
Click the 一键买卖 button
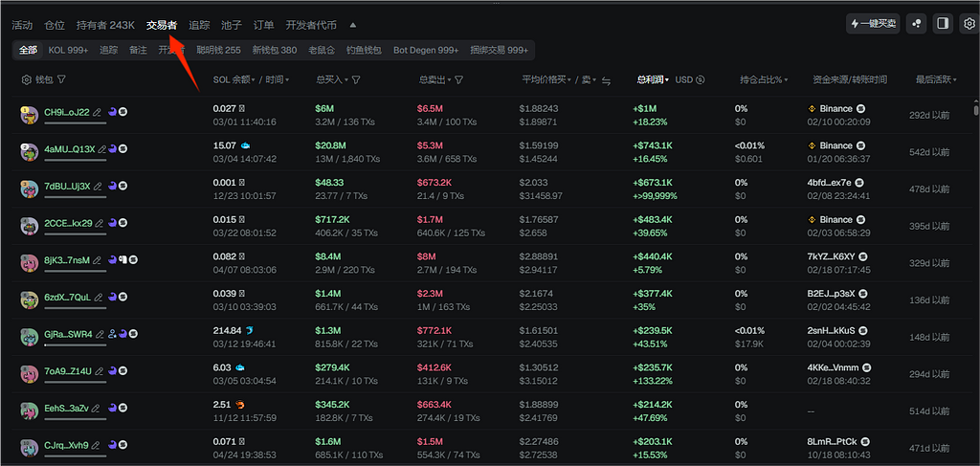tap(873, 24)
